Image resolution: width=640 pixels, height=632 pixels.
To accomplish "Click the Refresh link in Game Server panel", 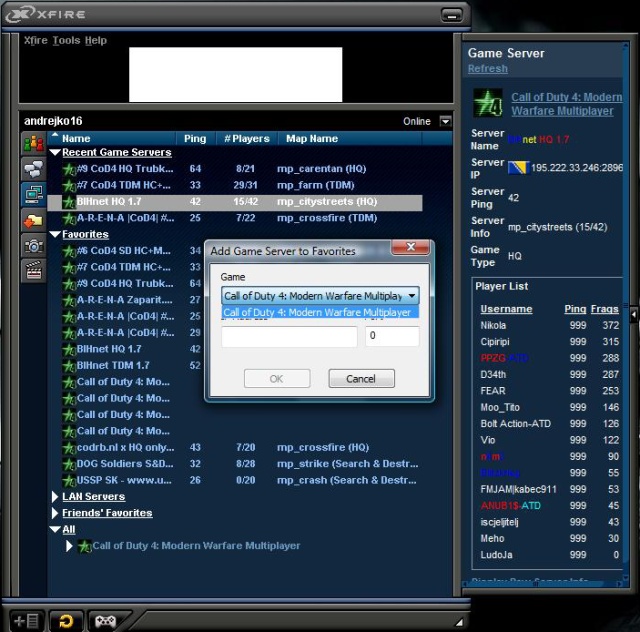I will [488, 69].
